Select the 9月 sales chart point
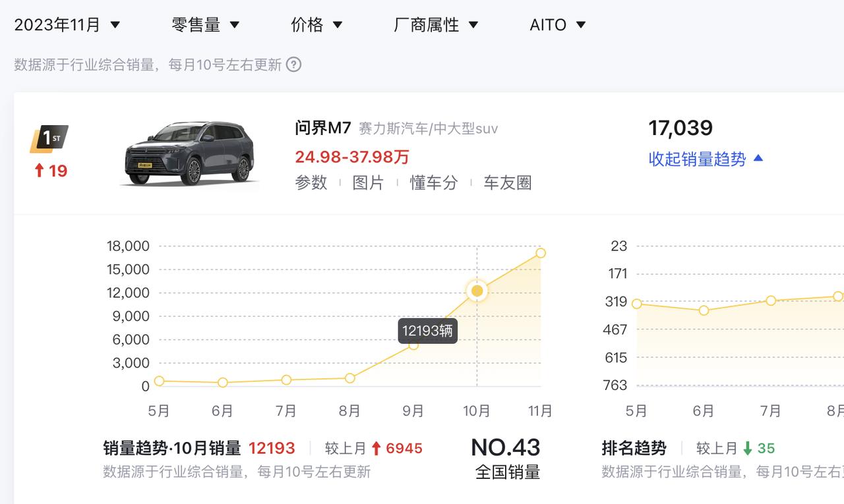844x504 pixels. tap(413, 345)
